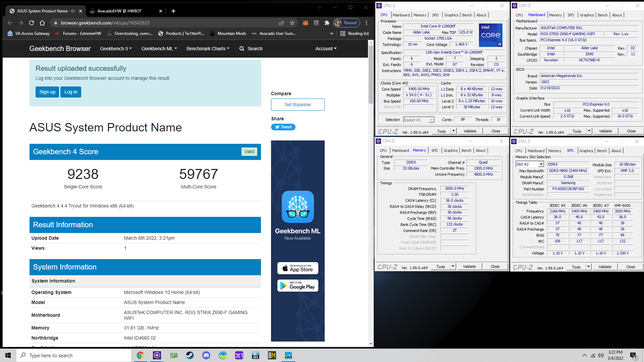Switch to AvacadoEHW @ HWBOT browser tab

pyautogui.click(x=120, y=11)
